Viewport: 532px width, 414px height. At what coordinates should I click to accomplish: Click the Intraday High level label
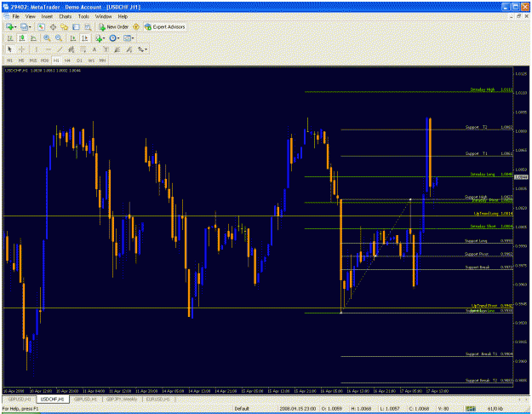tap(482, 89)
